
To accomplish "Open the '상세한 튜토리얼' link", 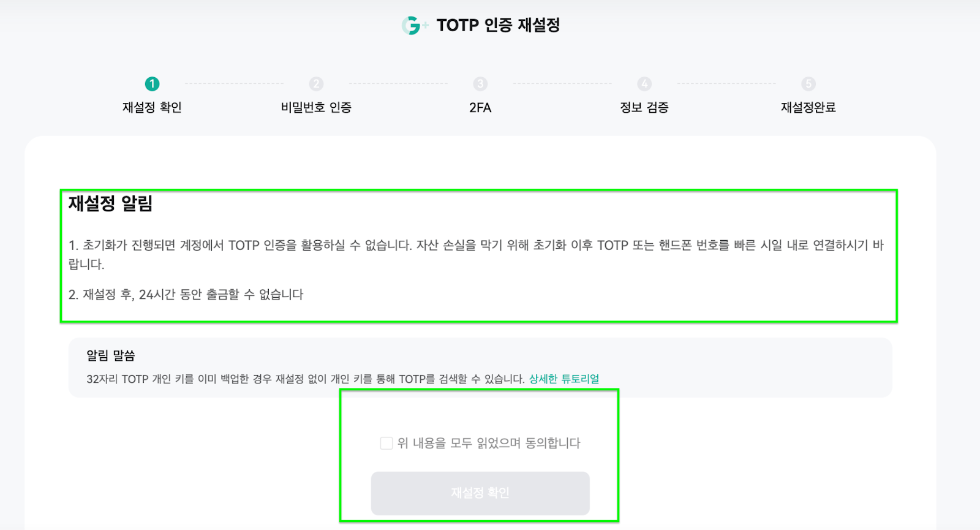I will pos(564,379).
